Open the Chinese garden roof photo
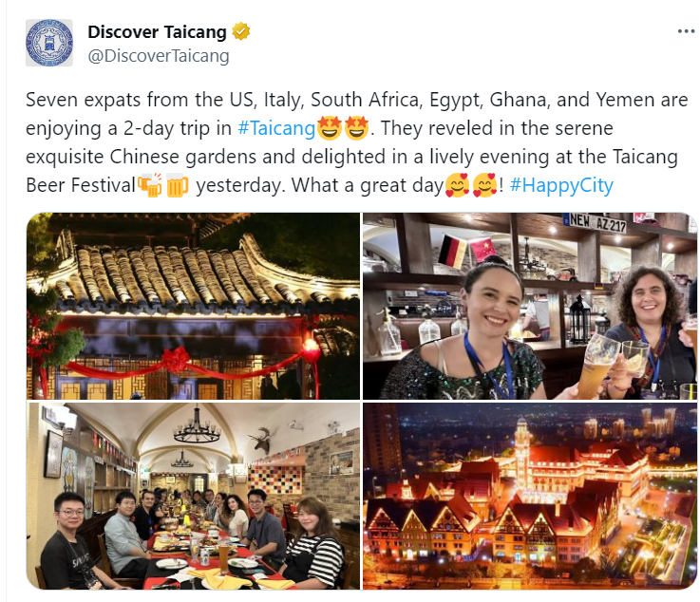The image size is (700, 602). point(193,306)
